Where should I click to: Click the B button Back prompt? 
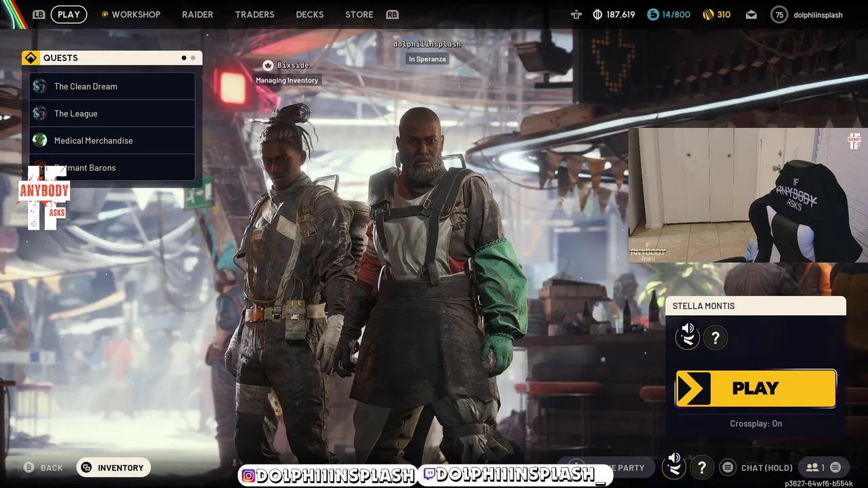click(43, 468)
